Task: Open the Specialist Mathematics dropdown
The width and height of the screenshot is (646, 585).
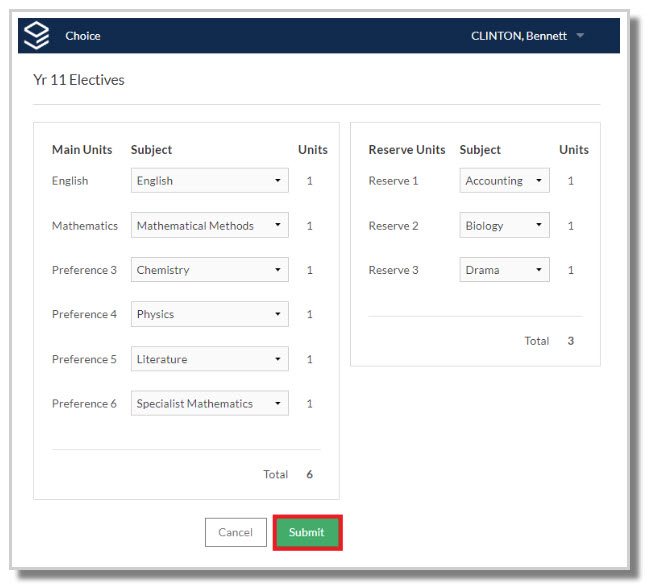Action: pyautogui.click(x=210, y=403)
